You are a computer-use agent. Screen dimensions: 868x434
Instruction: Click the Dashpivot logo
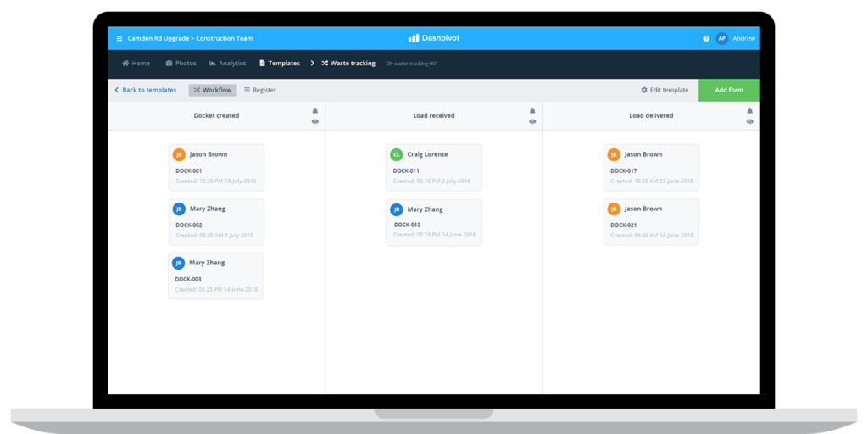(433, 38)
